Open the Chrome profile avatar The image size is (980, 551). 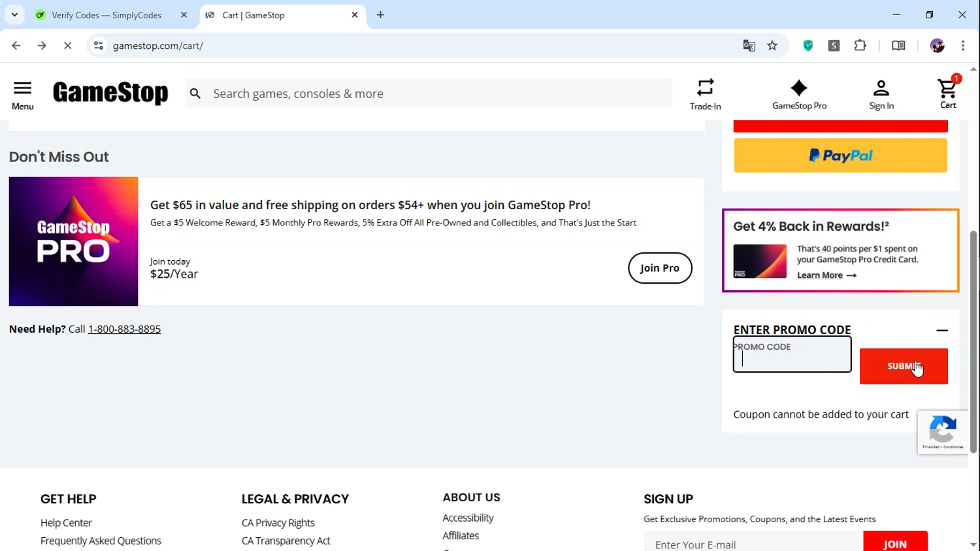pos(937,46)
